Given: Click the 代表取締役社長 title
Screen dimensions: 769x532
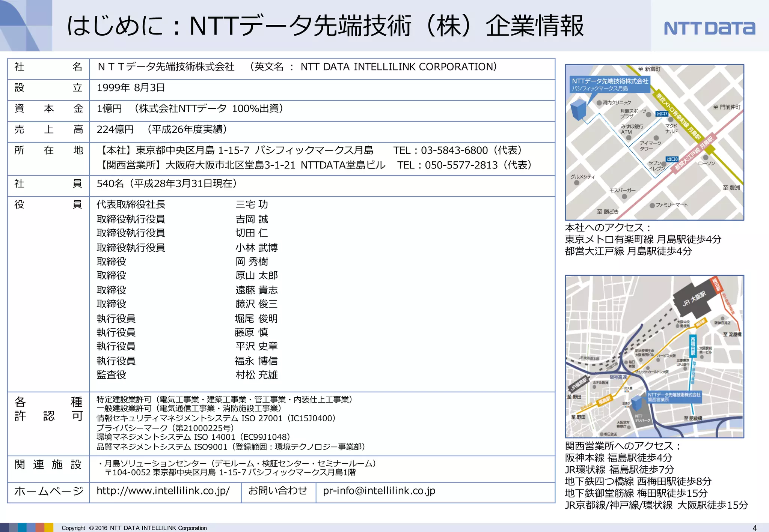Looking at the screenshot, I should coord(131,204).
